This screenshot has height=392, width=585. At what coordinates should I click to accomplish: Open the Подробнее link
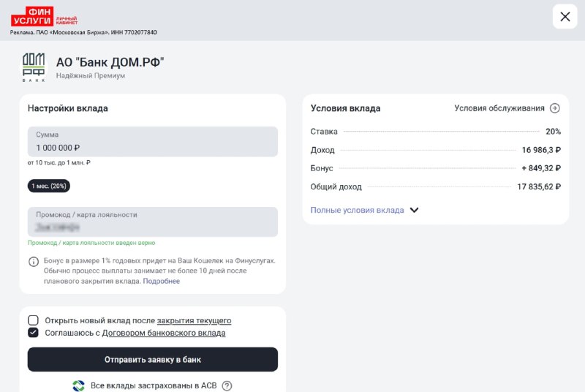coord(161,281)
